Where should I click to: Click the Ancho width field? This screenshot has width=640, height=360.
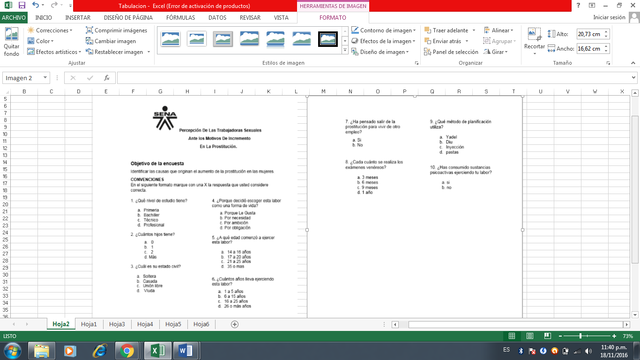(589, 49)
